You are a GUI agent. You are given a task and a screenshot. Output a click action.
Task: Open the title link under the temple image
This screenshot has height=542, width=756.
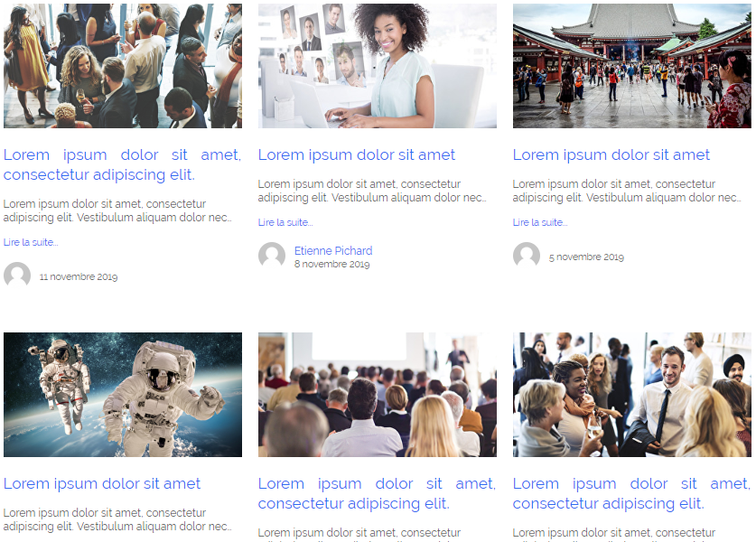pyautogui.click(x=611, y=154)
